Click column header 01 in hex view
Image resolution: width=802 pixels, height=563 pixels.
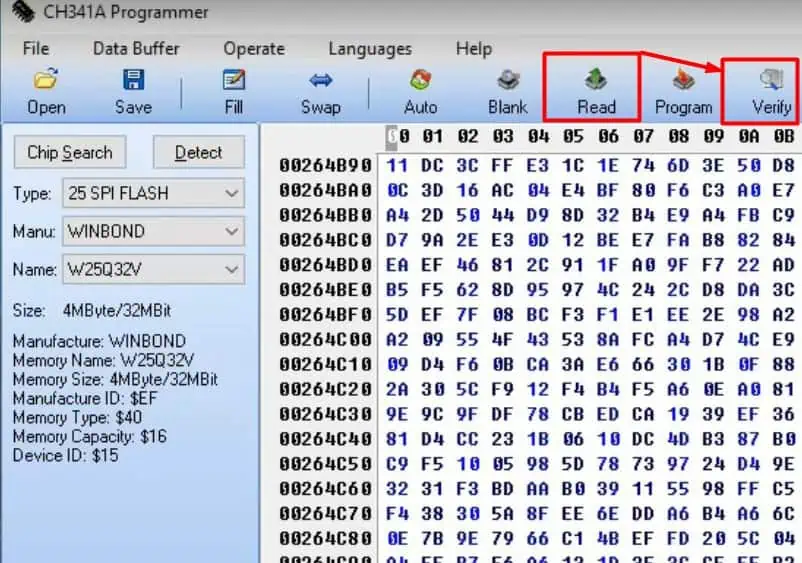click(x=432, y=137)
